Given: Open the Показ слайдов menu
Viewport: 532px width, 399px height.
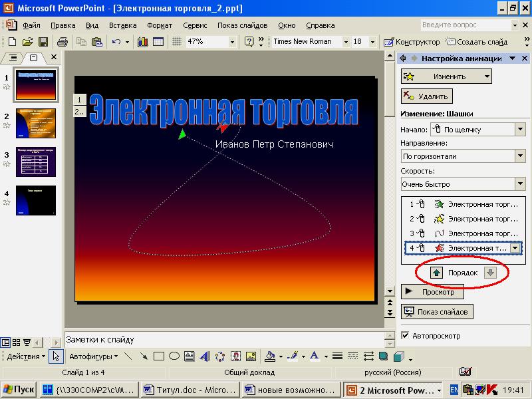Looking at the screenshot, I should (x=242, y=25).
